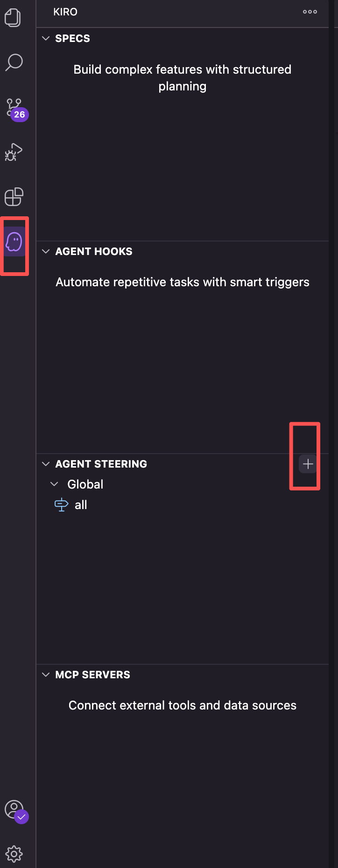This screenshot has height=868, width=338.
Task: Open Source Control with 26 badge
Action: 16,109
